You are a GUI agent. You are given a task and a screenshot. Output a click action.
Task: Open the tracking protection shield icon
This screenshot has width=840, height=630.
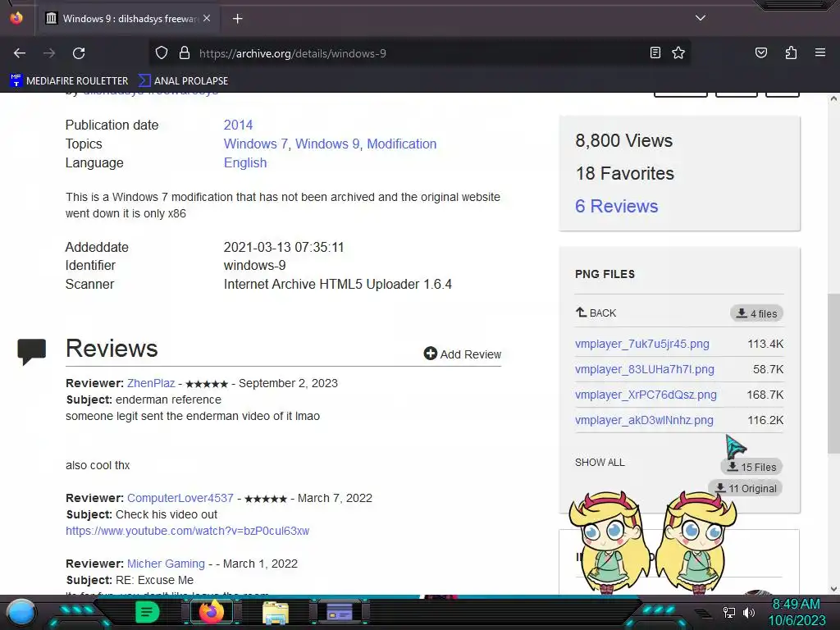(162, 53)
